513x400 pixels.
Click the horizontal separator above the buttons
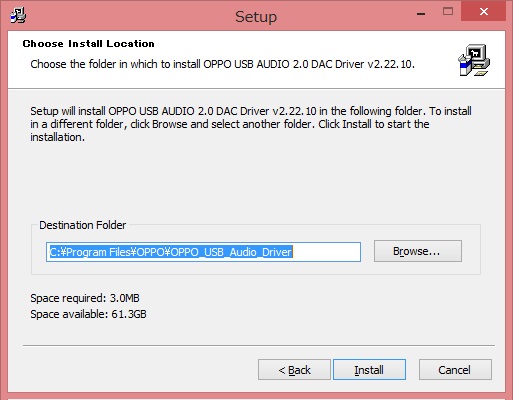point(259,346)
